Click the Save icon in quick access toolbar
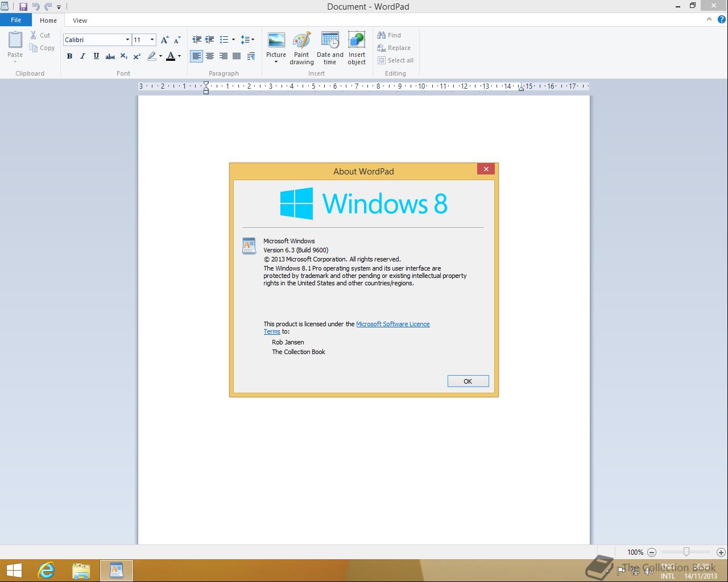 point(23,7)
